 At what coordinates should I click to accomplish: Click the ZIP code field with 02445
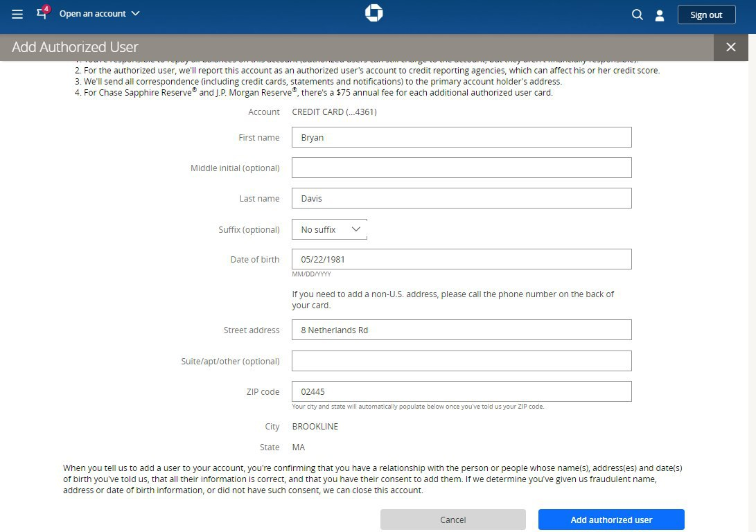tap(461, 391)
